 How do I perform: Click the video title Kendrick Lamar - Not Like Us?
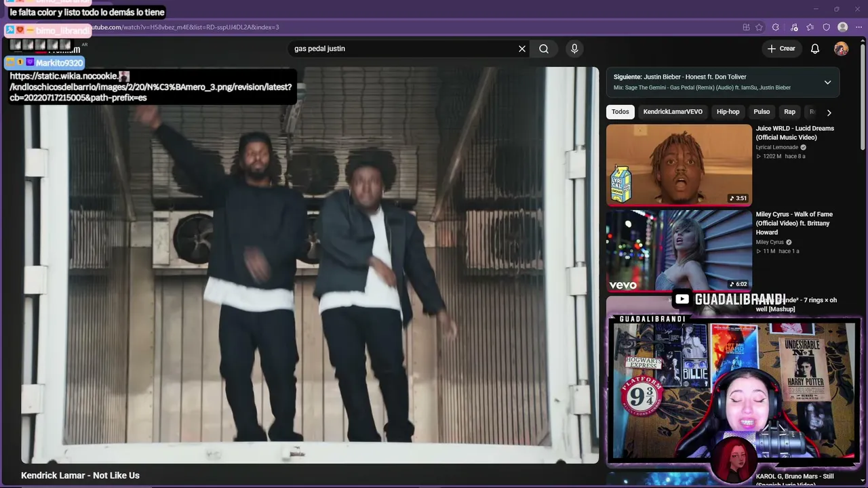click(80, 476)
